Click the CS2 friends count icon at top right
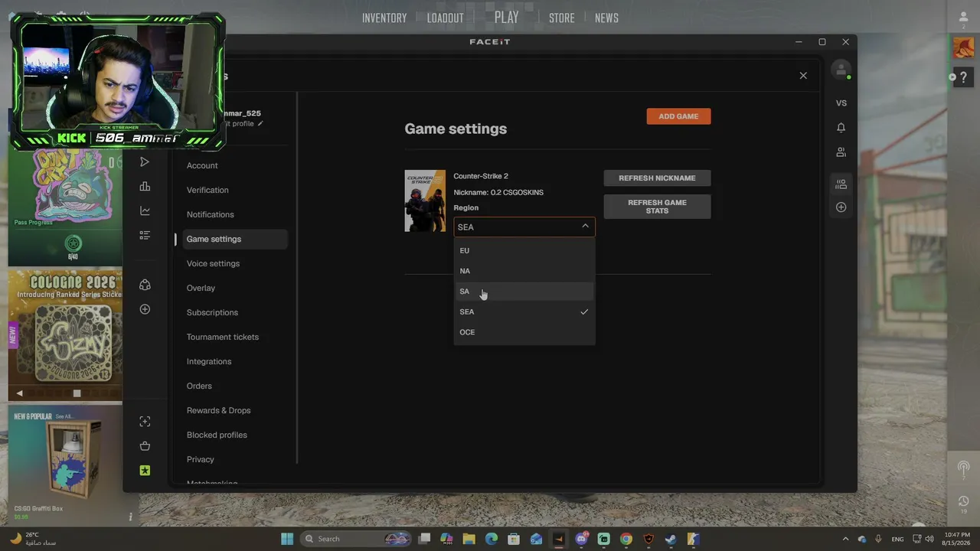 pyautogui.click(x=963, y=19)
